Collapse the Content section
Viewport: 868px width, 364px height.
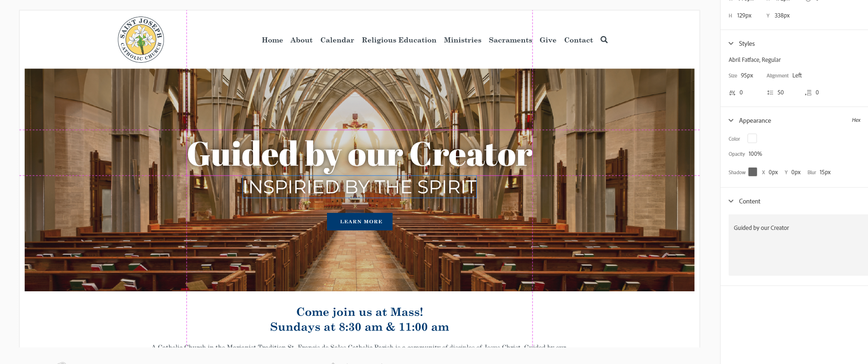[731, 201]
